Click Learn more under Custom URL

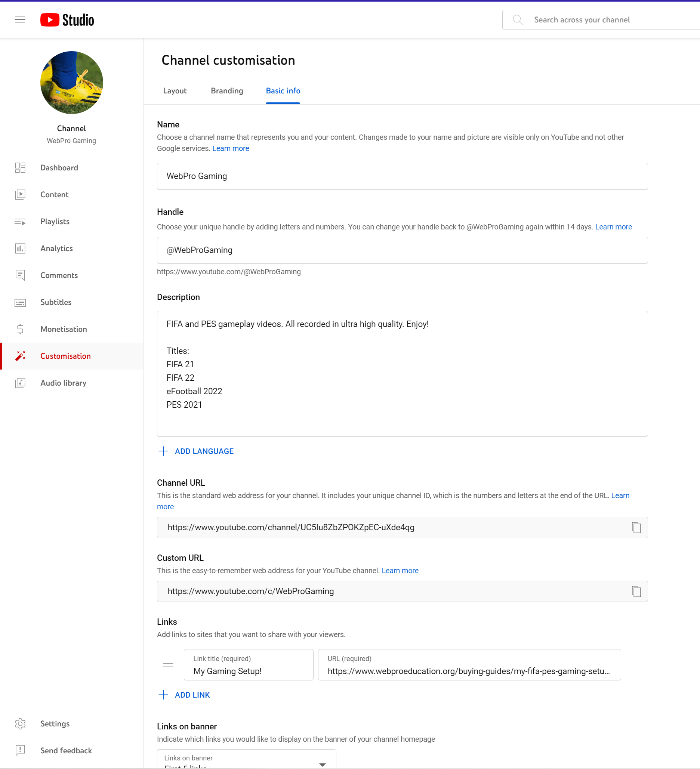point(400,571)
